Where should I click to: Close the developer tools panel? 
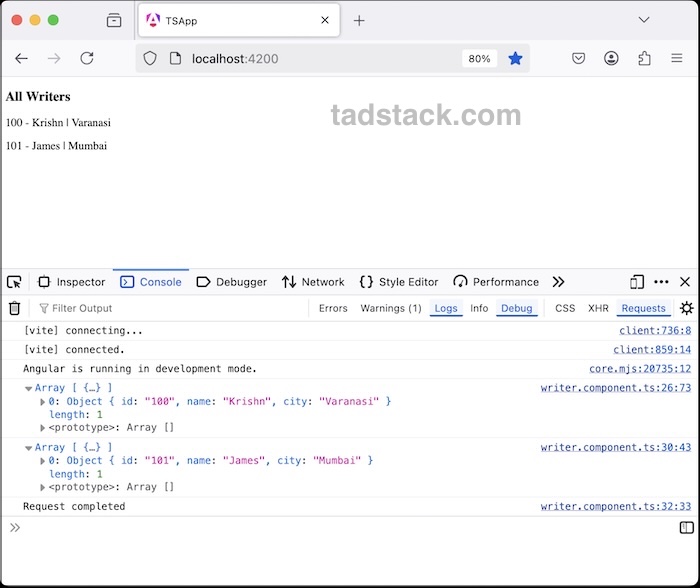[x=685, y=282]
